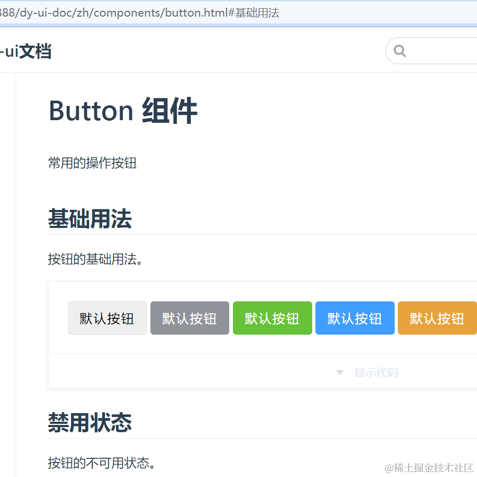The height and width of the screenshot is (477, 477).
Task: Click the Button 组件 page title
Action: (x=123, y=111)
